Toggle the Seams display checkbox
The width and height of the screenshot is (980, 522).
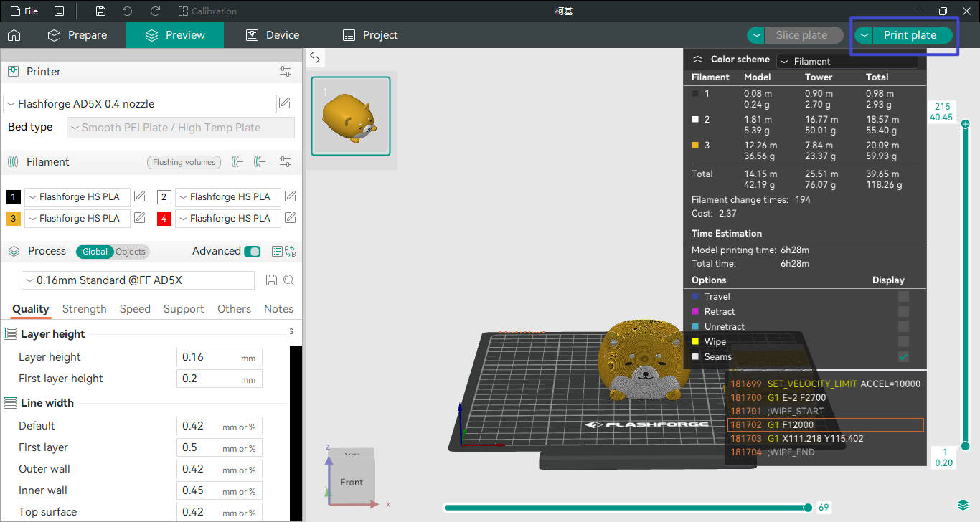tap(903, 356)
